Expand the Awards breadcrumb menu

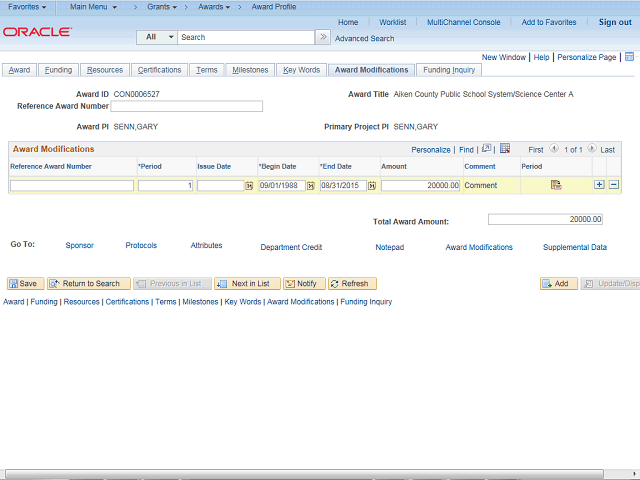pos(214,7)
